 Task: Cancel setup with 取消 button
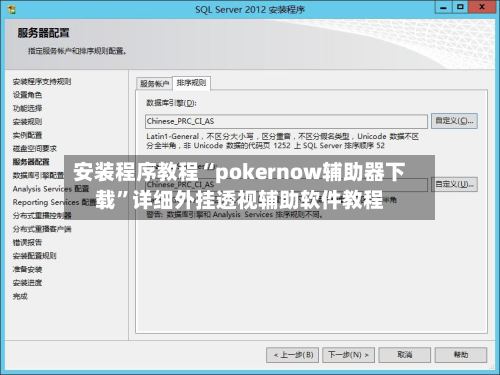(405, 355)
